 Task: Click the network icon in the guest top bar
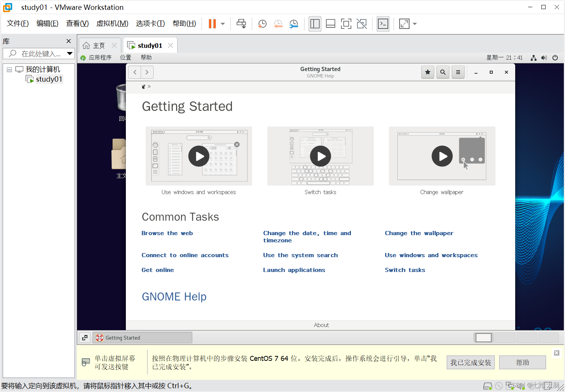coord(534,58)
